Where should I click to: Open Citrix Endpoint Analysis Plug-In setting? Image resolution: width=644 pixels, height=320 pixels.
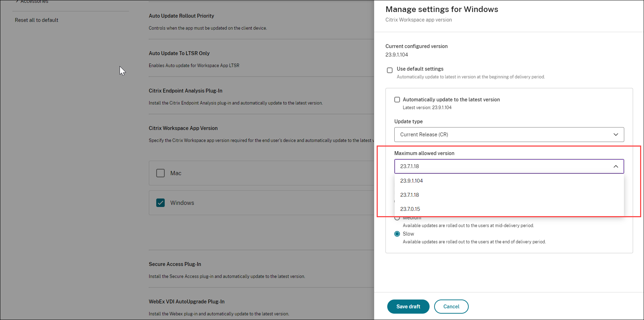click(186, 91)
